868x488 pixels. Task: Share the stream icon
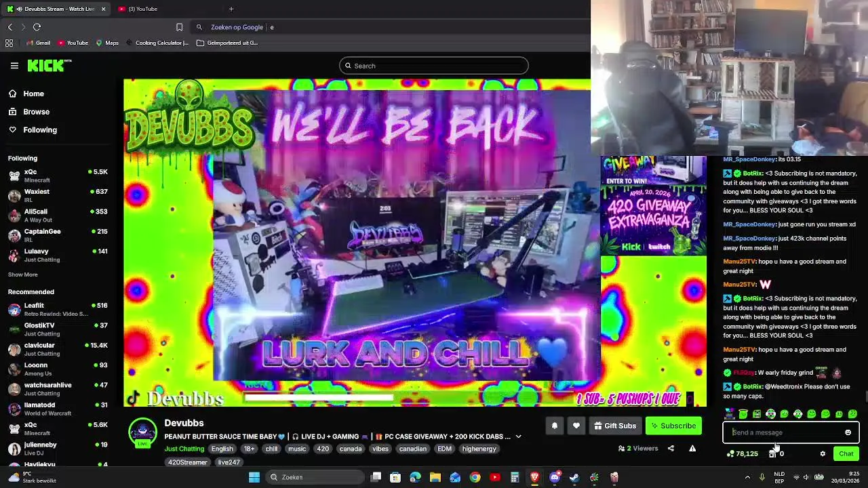pyautogui.click(x=671, y=448)
